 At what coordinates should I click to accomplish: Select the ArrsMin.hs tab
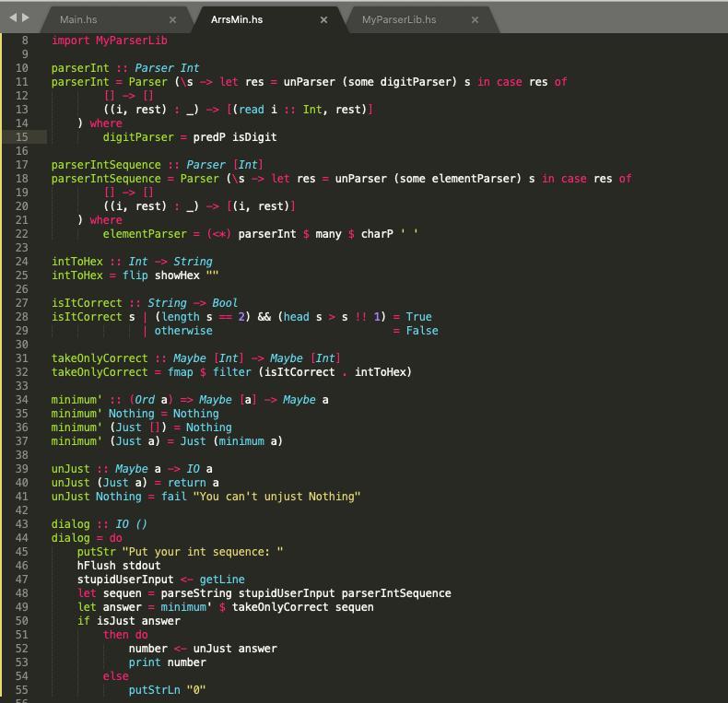(237, 19)
